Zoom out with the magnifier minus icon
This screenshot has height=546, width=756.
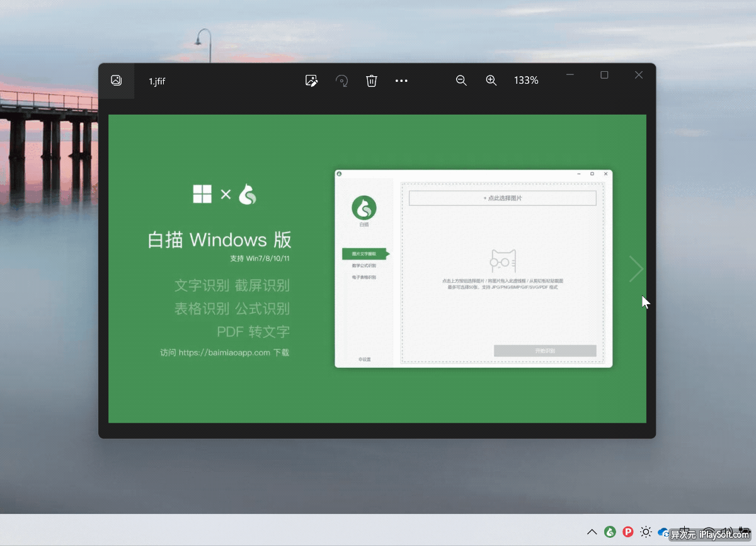(x=461, y=81)
